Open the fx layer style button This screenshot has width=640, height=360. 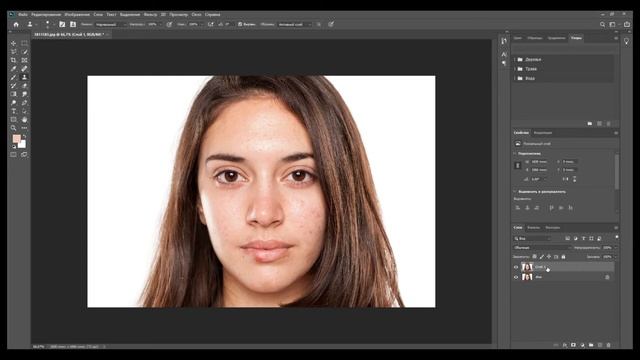pos(565,345)
